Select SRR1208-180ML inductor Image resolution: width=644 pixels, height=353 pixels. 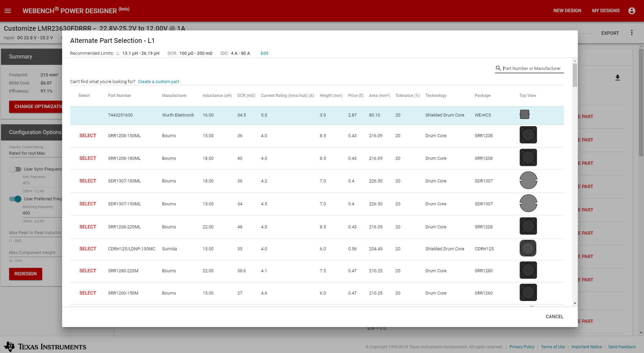pos(88,158)
